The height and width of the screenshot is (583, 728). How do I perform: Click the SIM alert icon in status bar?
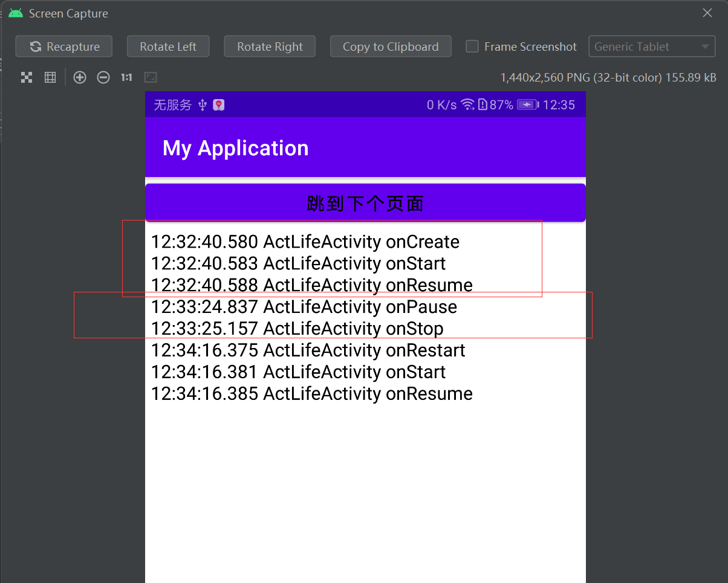pos(483,105)
